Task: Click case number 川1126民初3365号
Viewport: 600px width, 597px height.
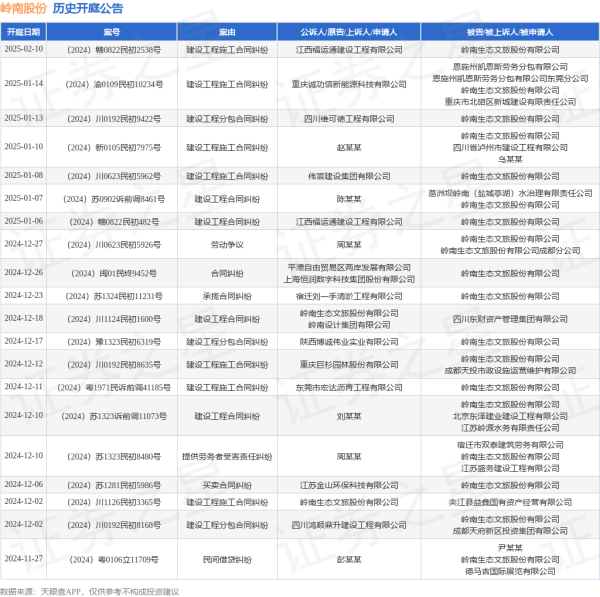Action: (114, 502)
